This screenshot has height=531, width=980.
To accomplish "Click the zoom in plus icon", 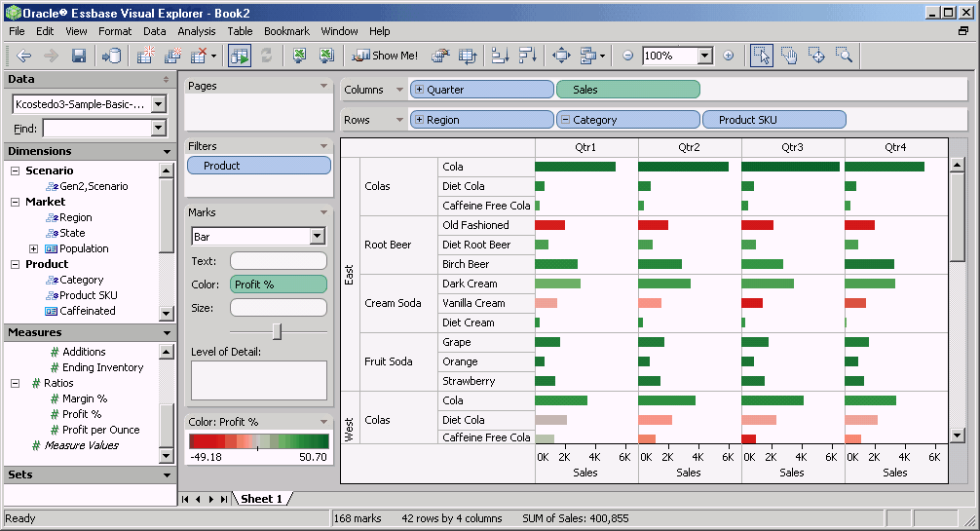I will click(728, 56).
